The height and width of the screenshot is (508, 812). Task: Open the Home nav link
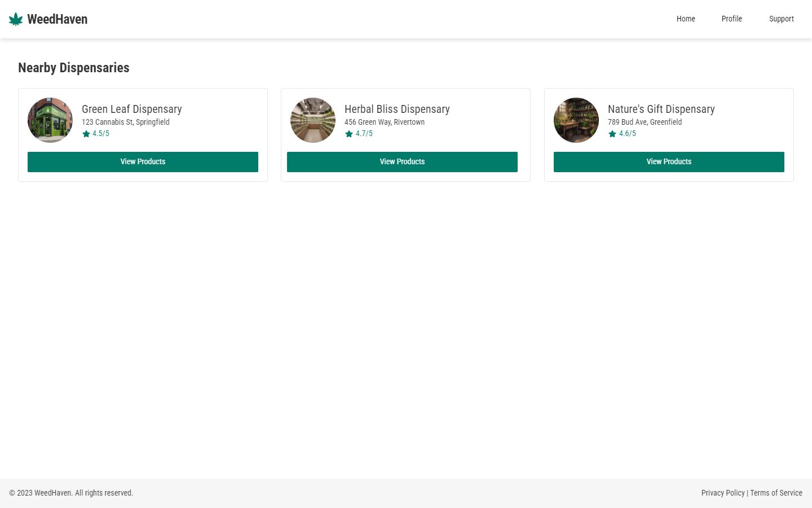(x=686, y=19)
